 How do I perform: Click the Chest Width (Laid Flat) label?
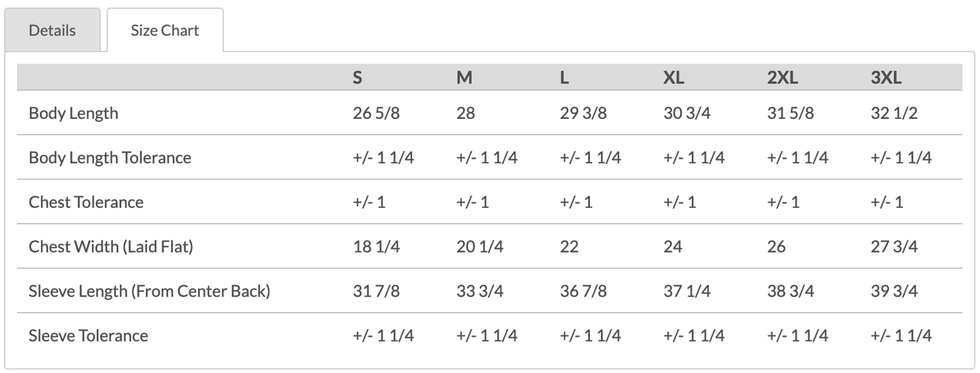click(110, 247)
